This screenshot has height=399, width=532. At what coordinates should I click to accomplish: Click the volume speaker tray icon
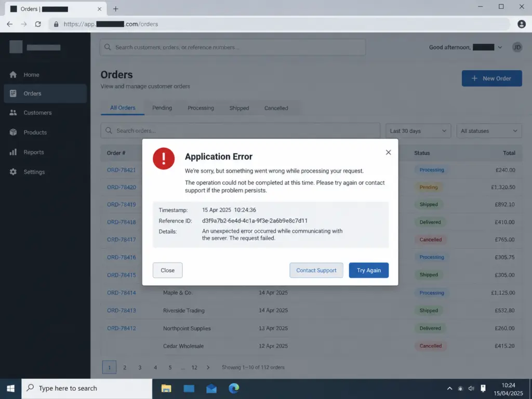pos(471,389)
